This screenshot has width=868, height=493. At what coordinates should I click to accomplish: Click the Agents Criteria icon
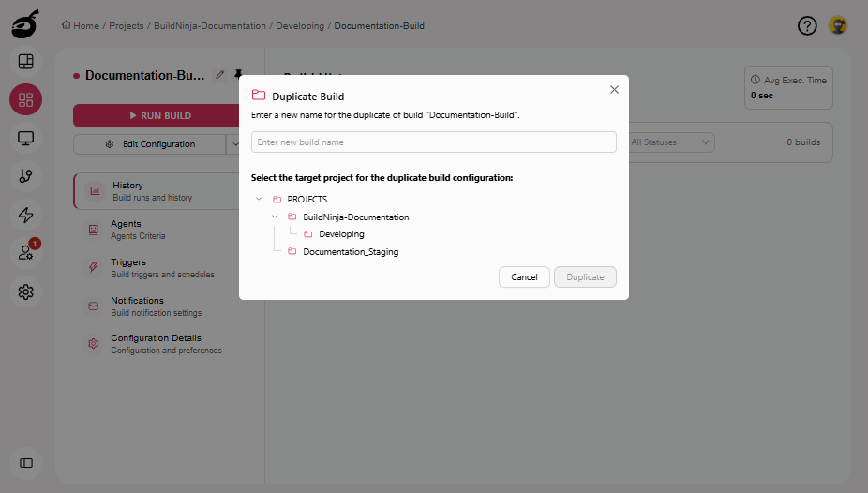tap(94, 229)
